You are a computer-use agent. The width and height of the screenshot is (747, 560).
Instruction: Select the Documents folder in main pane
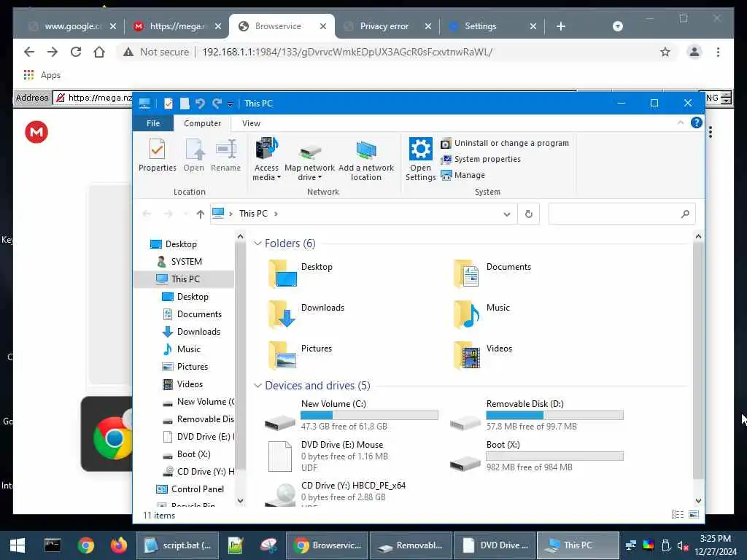(x=492, y=273)
